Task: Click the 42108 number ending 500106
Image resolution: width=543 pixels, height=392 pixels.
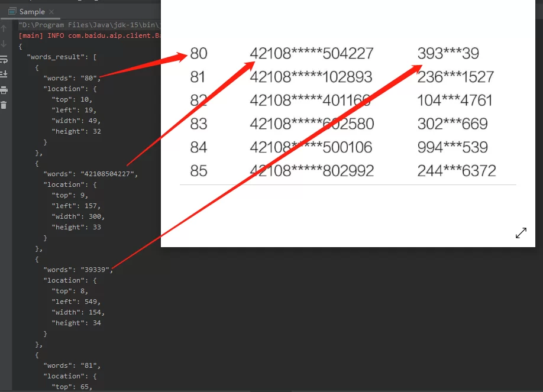Action: click(311, 148)
